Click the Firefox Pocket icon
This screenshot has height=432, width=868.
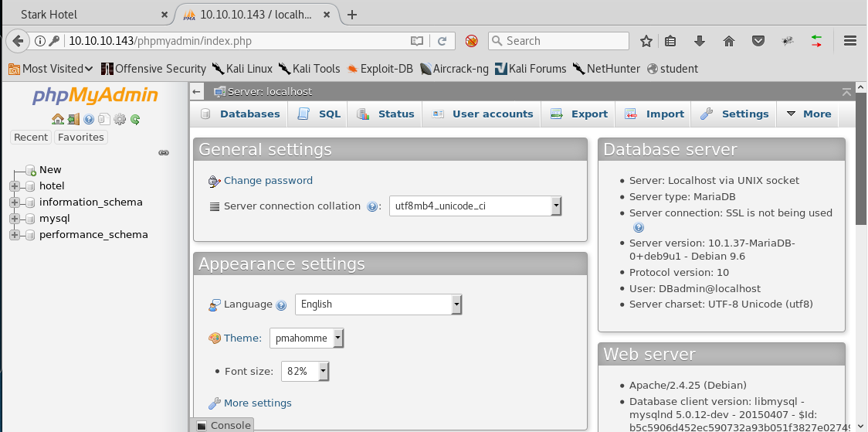758,41
